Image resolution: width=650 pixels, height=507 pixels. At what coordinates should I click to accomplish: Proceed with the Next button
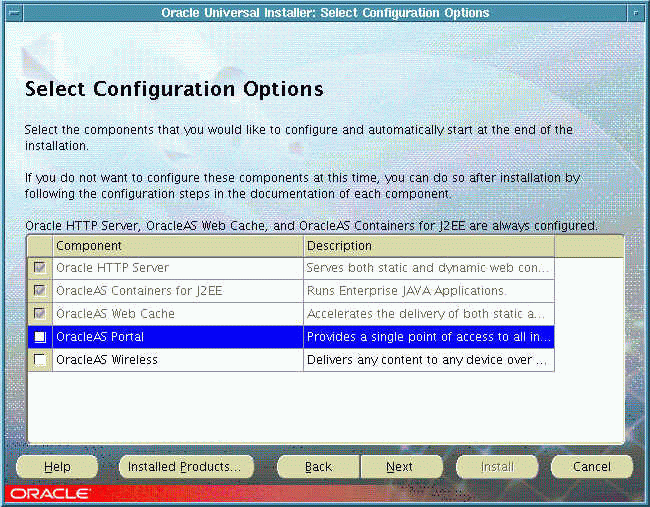(401, 467)
